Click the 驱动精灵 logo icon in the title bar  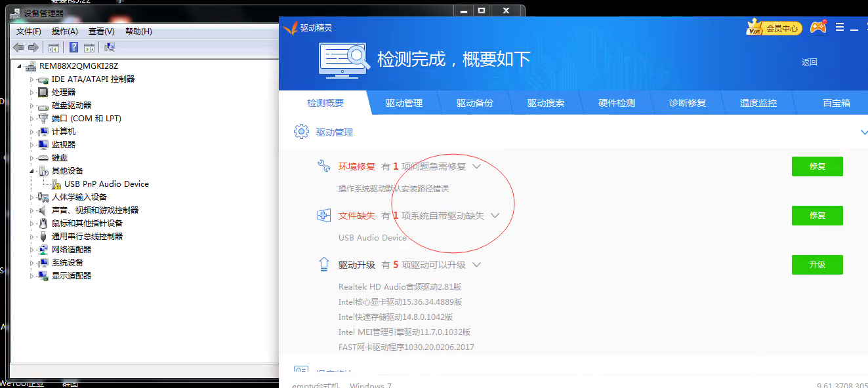[291, 28]
